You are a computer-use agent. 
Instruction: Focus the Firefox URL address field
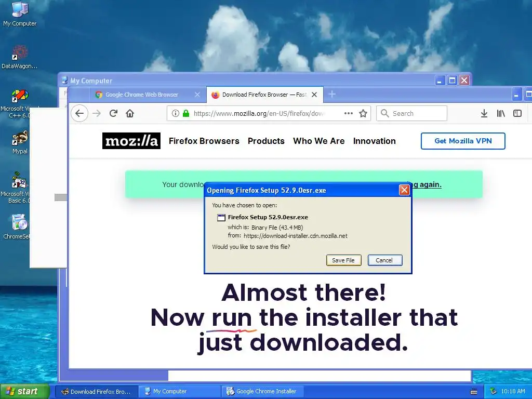tap(268, 113)
